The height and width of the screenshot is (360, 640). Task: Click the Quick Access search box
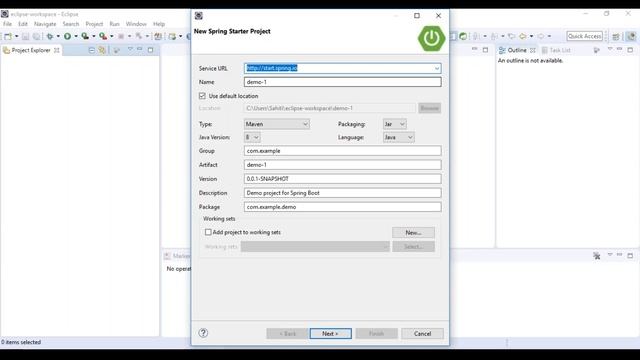(x=584, y=36)
